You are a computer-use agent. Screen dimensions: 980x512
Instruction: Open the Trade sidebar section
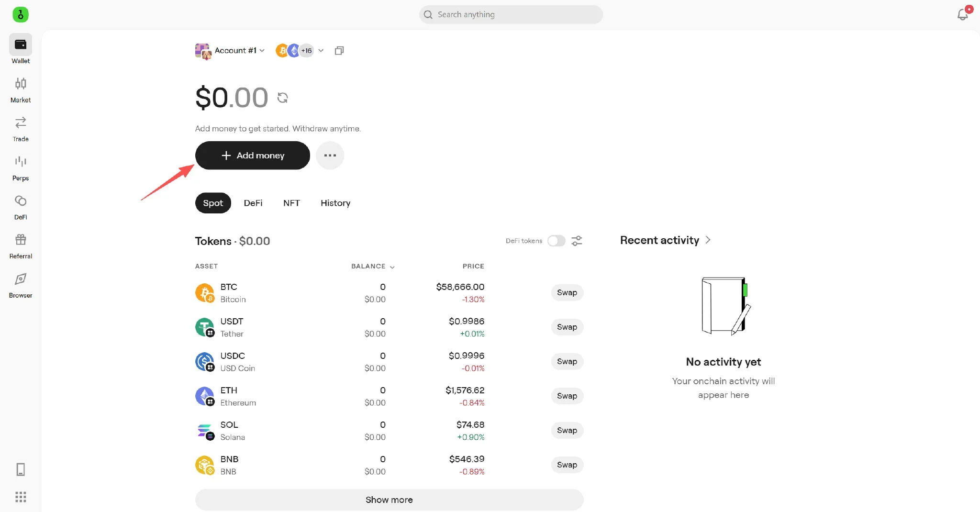21,129
